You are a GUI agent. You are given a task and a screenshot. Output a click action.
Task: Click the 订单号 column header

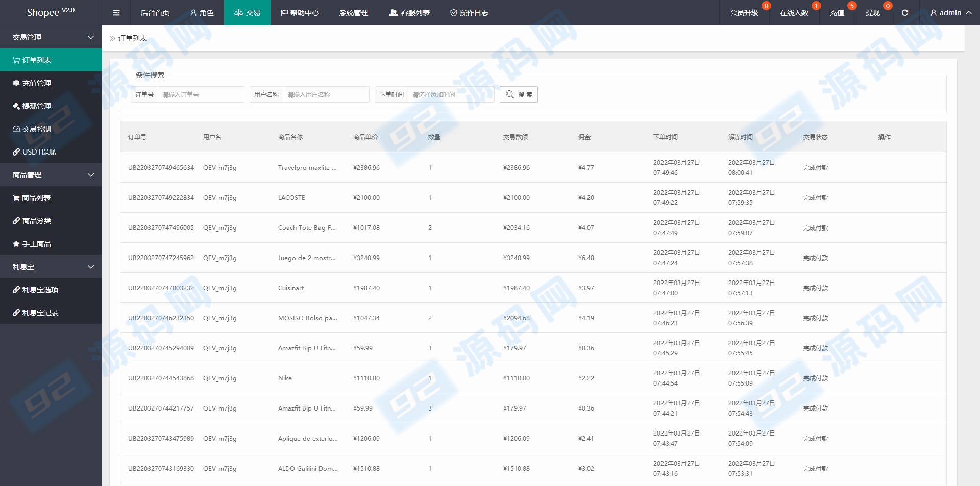tap(137, 137)
